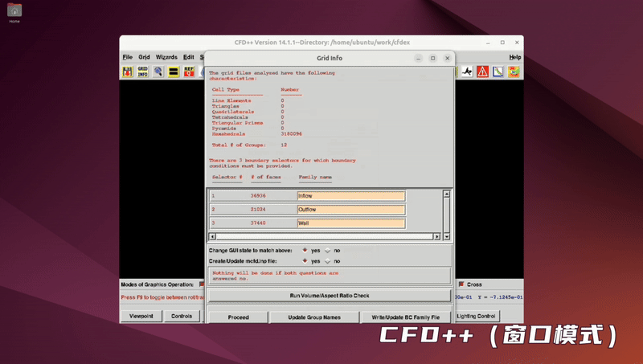Open the File menu
The width and height of the screenshot is (643, 364).
[x=128, y=57]
